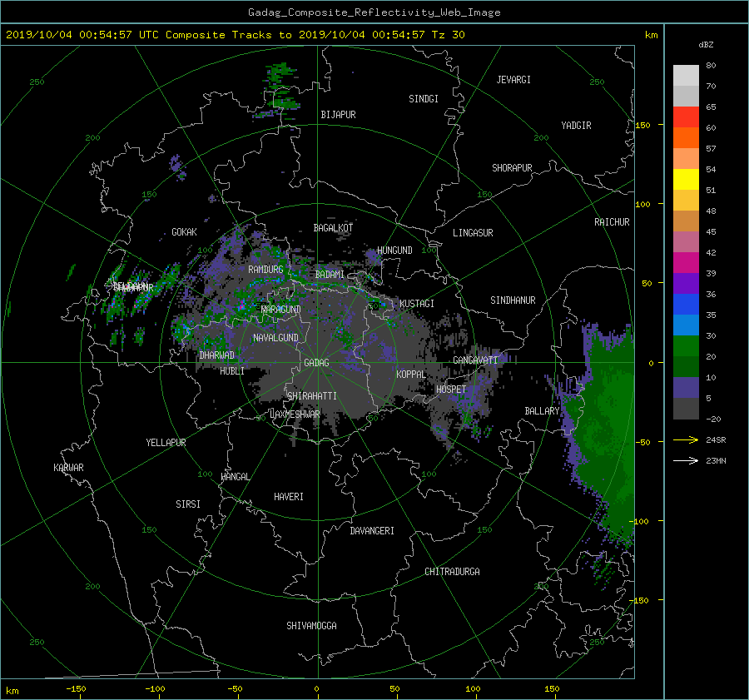Click the JEVARGI city label
This screenshot has width=749, height=700.
(513, 80)
